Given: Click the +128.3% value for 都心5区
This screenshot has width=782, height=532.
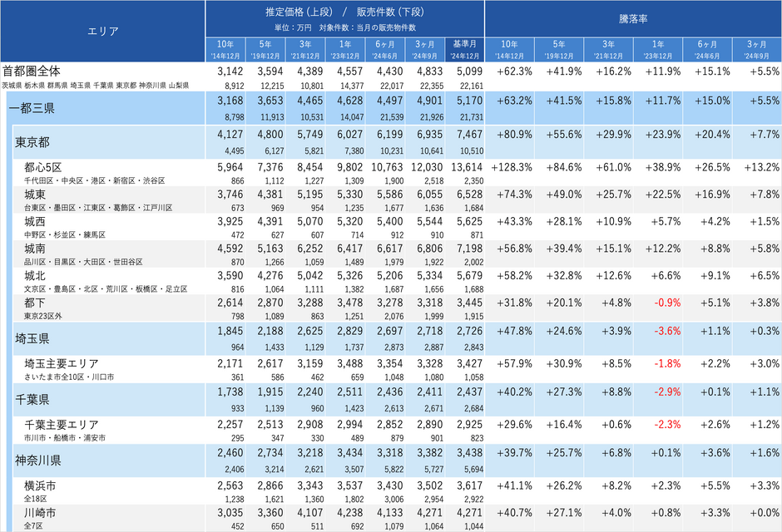Looking at the screenshot, I should (512, 168).
